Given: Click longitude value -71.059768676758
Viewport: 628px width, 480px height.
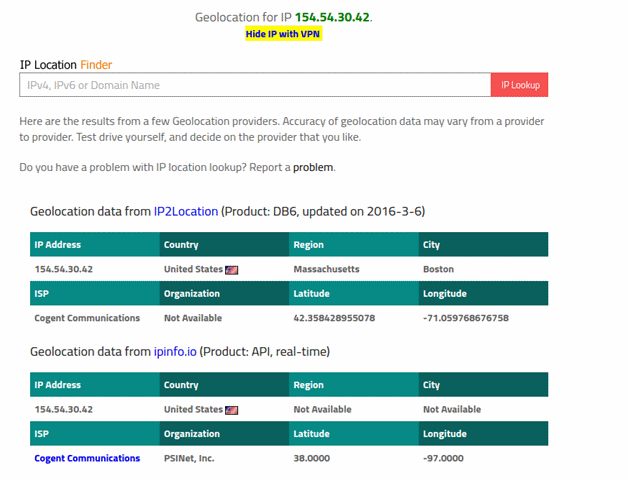Looking at the screenshot, I should click(x=466, y=318).
